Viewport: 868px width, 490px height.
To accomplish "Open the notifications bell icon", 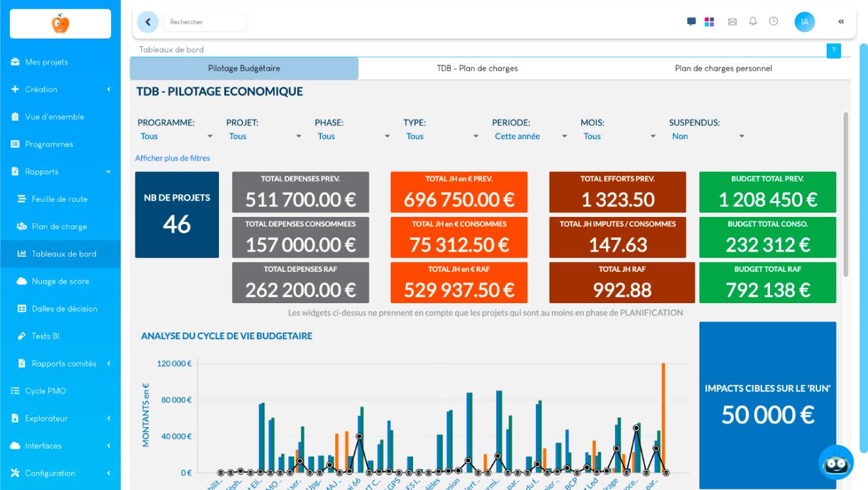I will coord(752,22).
